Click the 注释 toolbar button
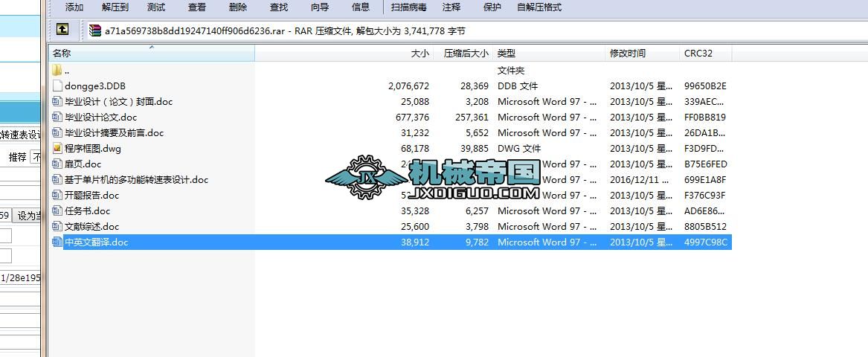 451,7
